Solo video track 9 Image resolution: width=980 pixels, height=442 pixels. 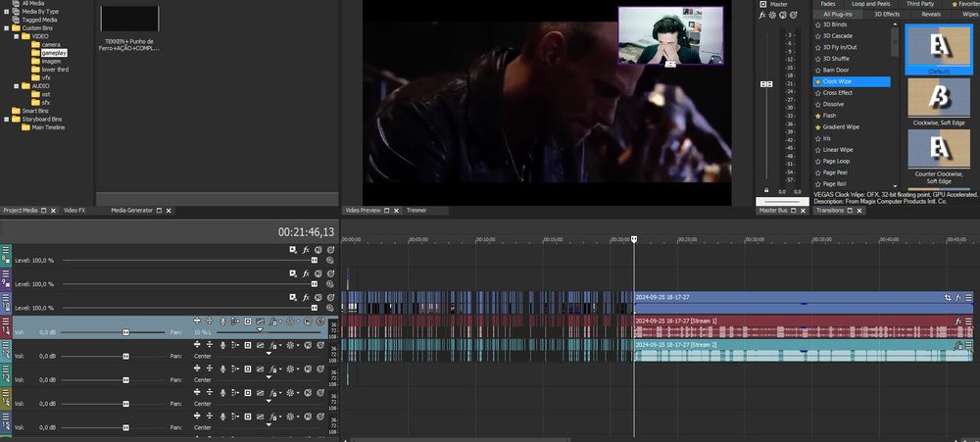[330, 273]
